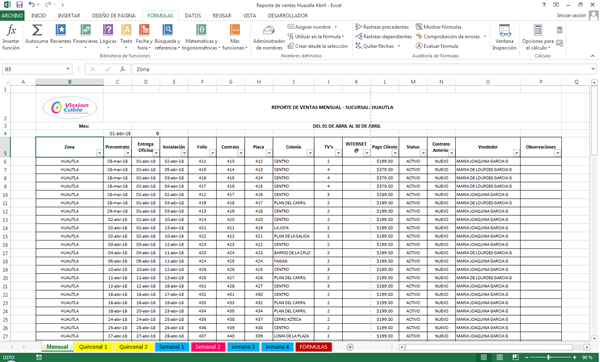Select the FORMULAS sheet tab
This screenshot has height=362, width=600.
pos(313,347)
